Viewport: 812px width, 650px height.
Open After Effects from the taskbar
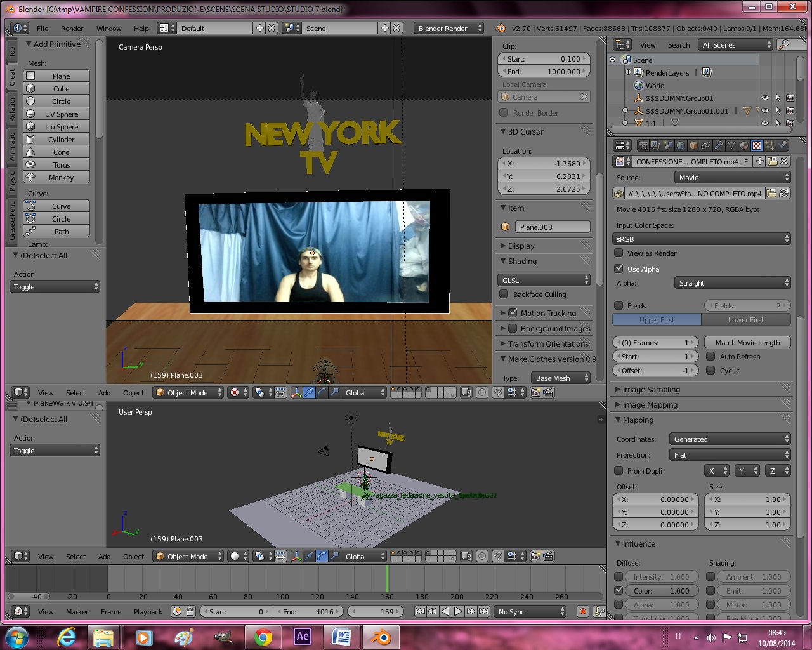click(303, 637)
